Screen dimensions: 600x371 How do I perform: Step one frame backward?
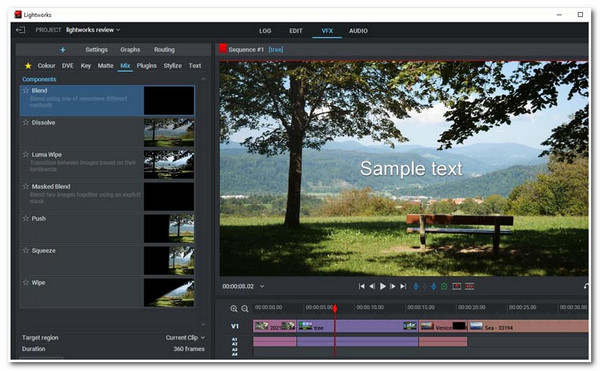372,286
